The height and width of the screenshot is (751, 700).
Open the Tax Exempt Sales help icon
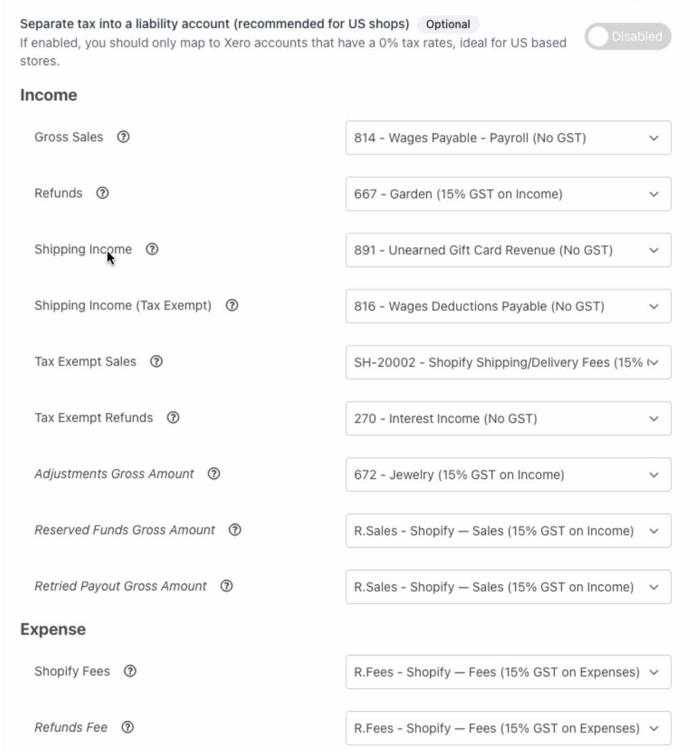[156, 361]
